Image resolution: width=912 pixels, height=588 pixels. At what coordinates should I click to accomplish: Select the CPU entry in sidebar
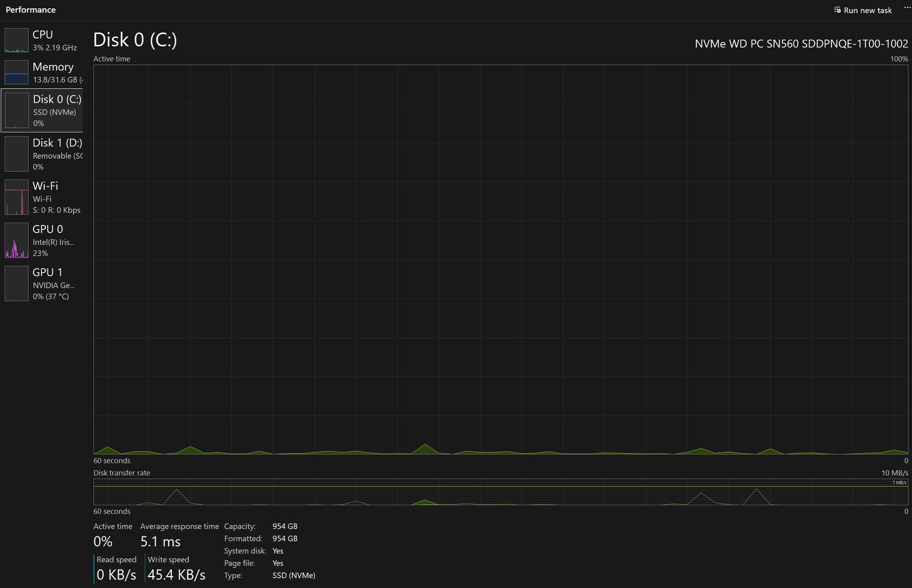point(42,35)
